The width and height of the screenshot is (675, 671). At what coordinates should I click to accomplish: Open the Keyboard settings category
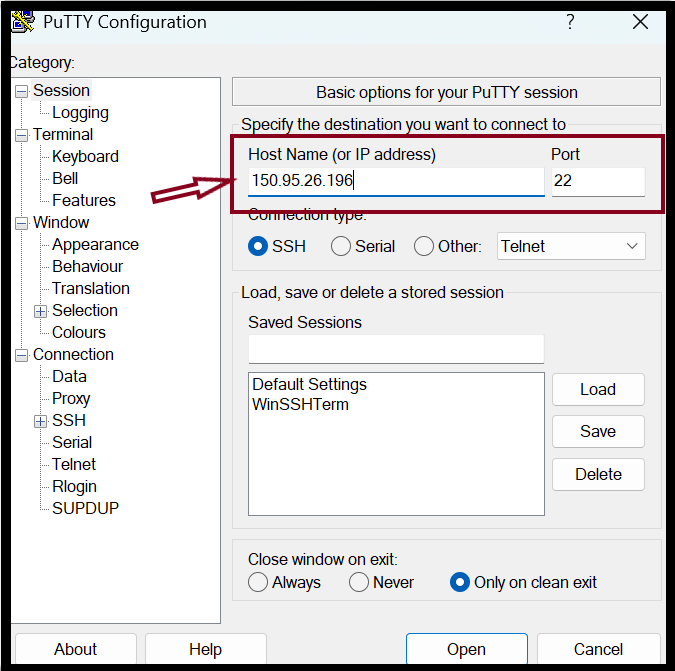point(85,157)
